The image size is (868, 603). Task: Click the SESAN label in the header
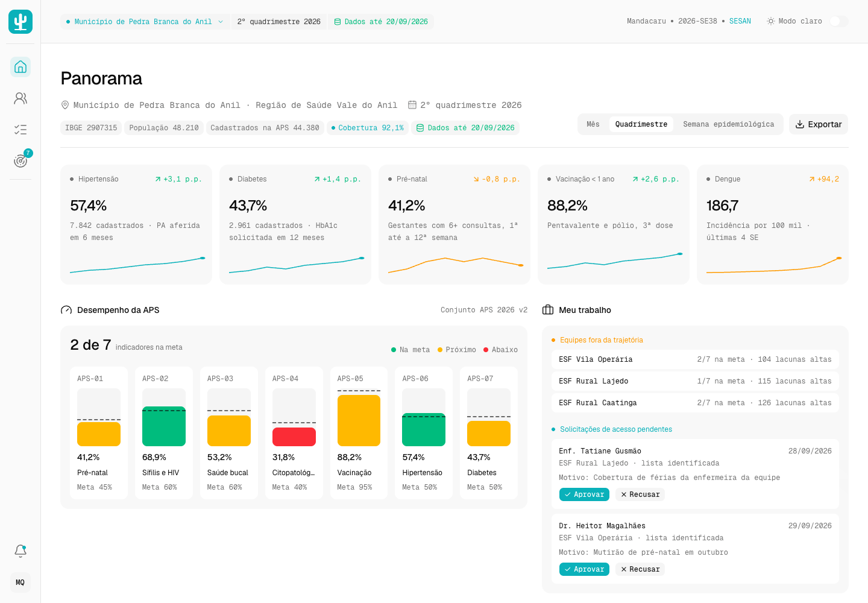coord(740,21)
